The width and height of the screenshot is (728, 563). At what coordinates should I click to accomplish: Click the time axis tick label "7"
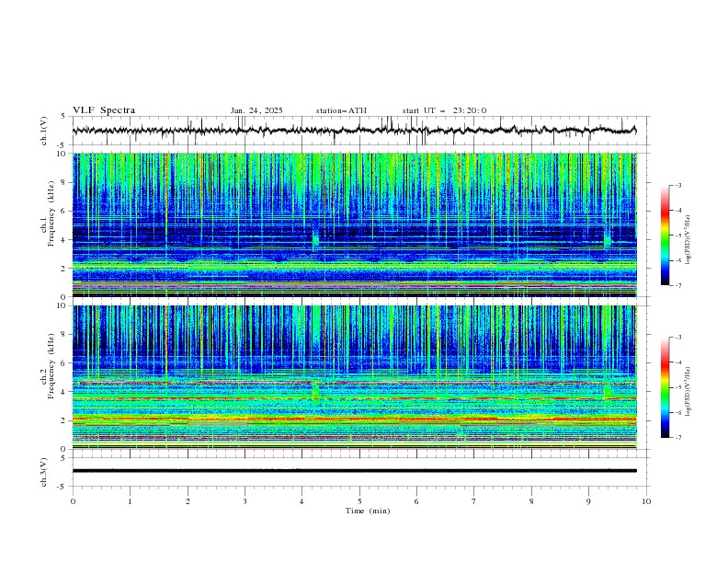point(474,501)
